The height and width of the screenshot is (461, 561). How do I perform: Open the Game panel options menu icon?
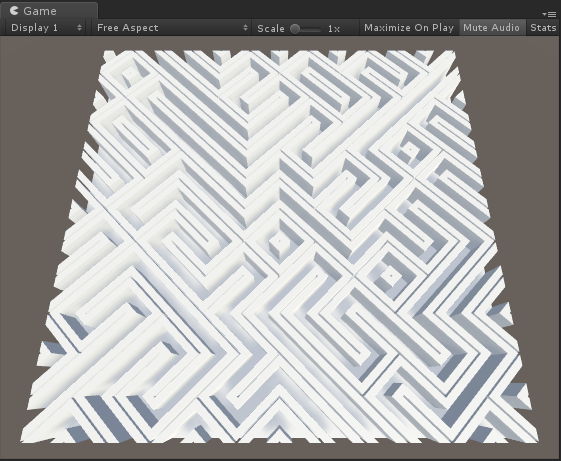pos(549,14)
